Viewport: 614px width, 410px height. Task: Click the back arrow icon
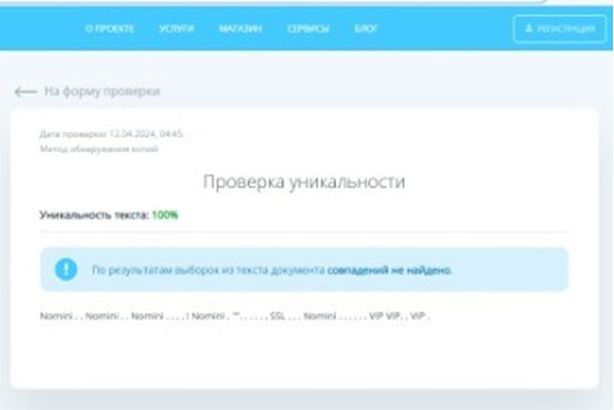pos(25,92)
